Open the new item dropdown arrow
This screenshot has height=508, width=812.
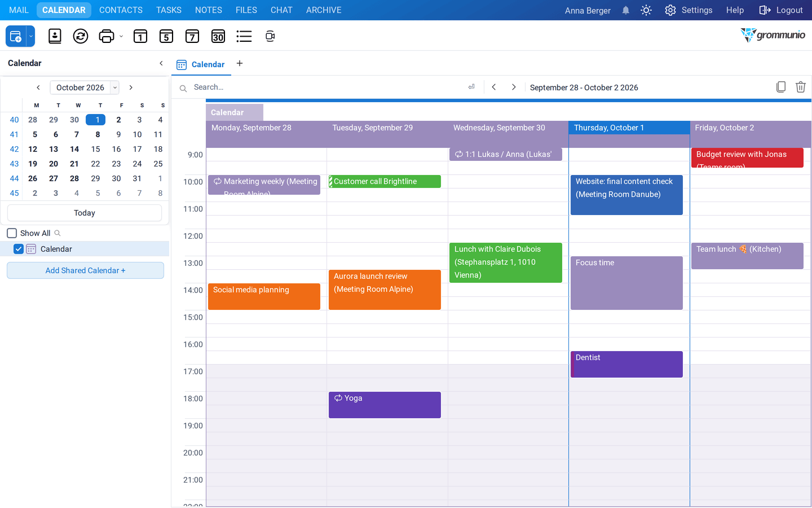(31, 36)
